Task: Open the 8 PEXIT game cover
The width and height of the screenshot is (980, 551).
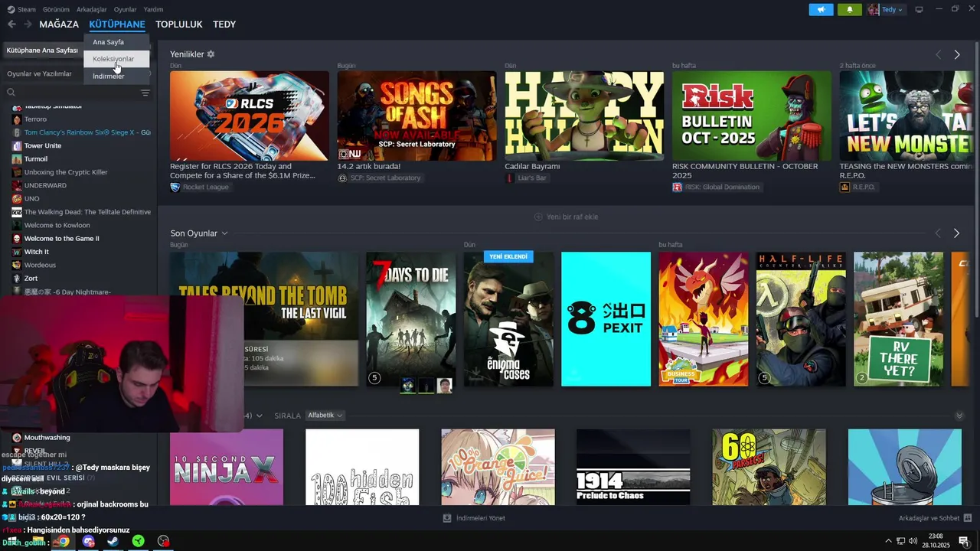Action: click(606, 319)
